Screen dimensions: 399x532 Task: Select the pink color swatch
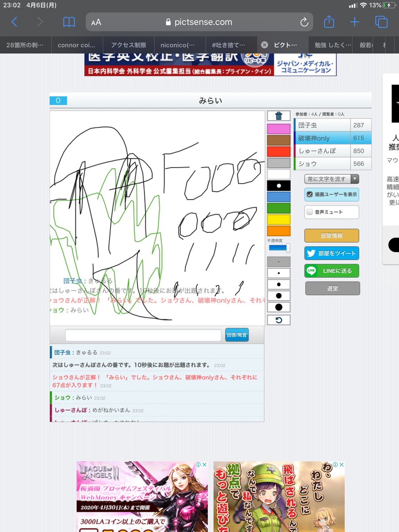(278, 129)
